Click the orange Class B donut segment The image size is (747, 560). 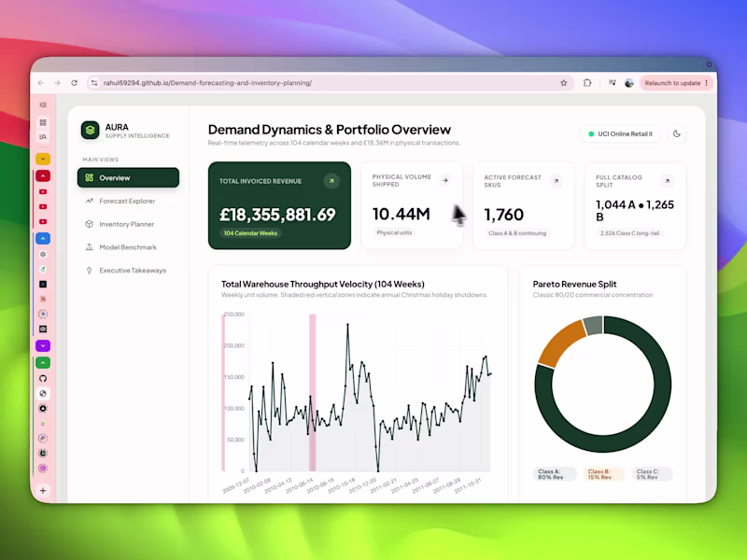[562, 342]
